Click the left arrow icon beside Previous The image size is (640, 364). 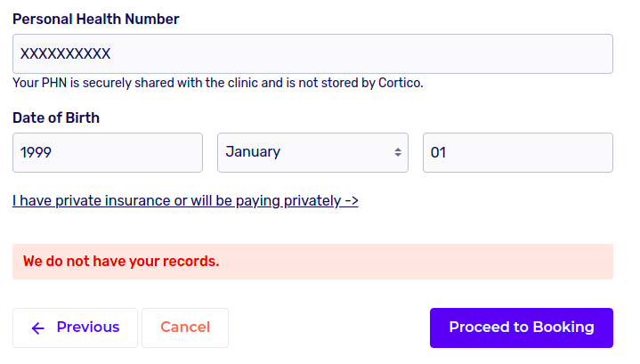(37, 328)
